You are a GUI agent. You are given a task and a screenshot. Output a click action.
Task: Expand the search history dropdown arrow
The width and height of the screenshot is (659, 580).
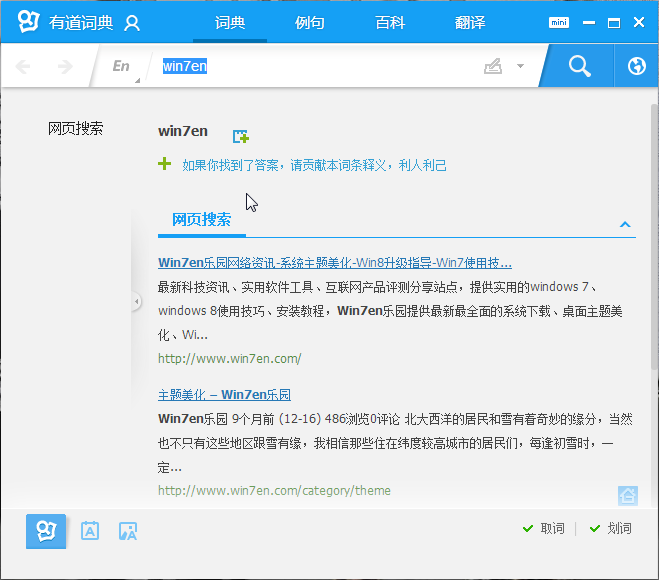[520, 66]
